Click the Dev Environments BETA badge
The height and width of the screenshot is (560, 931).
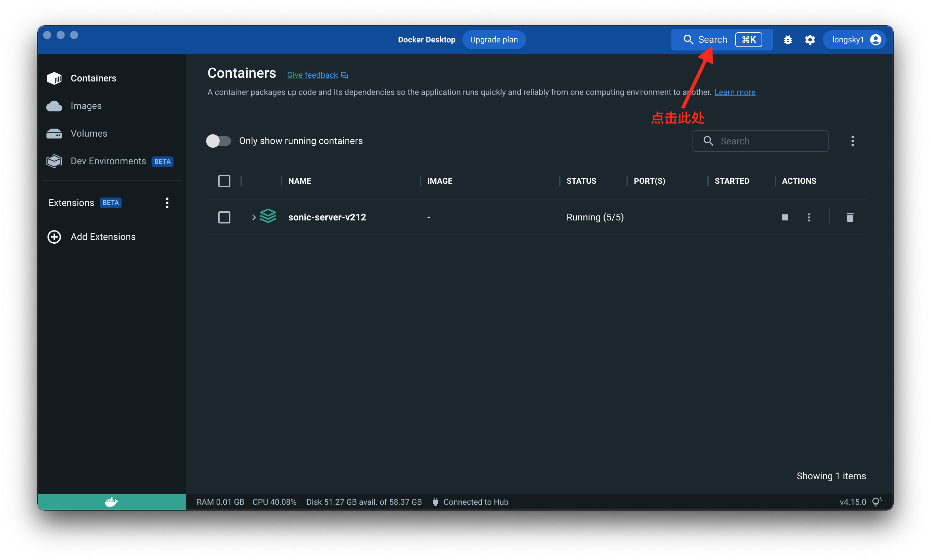[162, 162]
